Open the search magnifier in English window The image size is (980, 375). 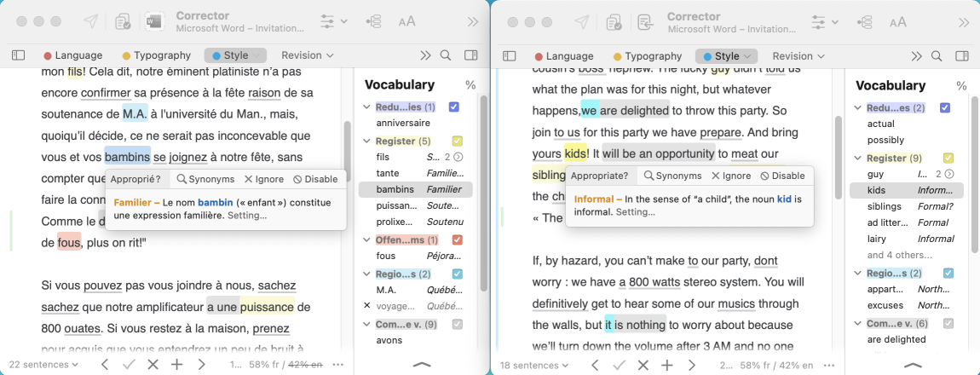click(937, 56)
